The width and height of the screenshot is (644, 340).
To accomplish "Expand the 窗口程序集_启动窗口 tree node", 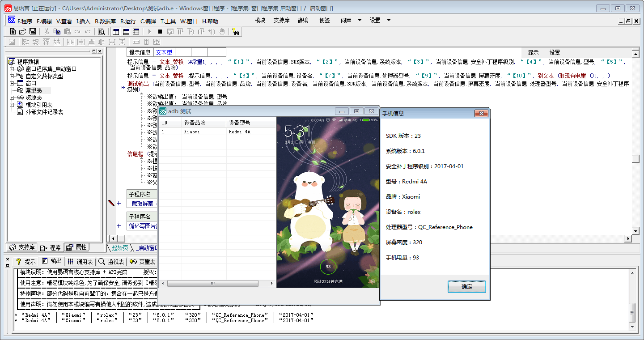I will (x=12, y=69).
